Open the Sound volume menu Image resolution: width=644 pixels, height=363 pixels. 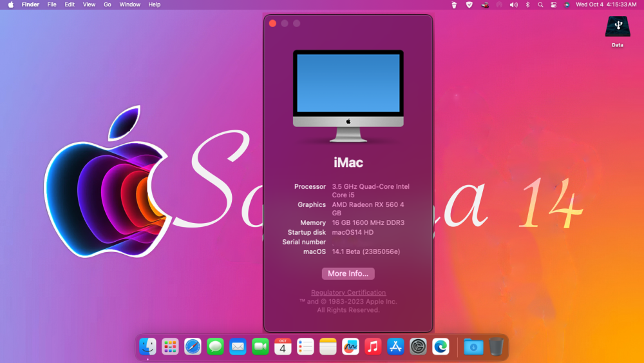[x=513, y=5]
